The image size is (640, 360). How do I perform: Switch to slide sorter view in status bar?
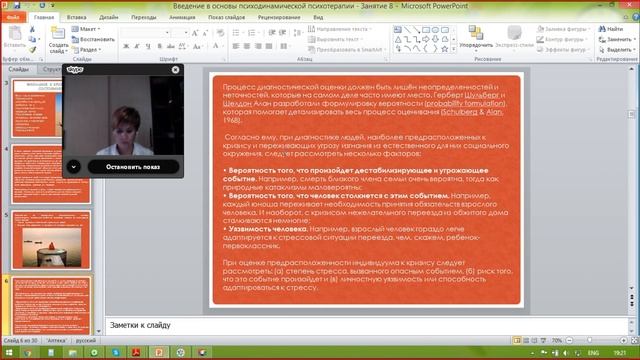click(526, 340)
